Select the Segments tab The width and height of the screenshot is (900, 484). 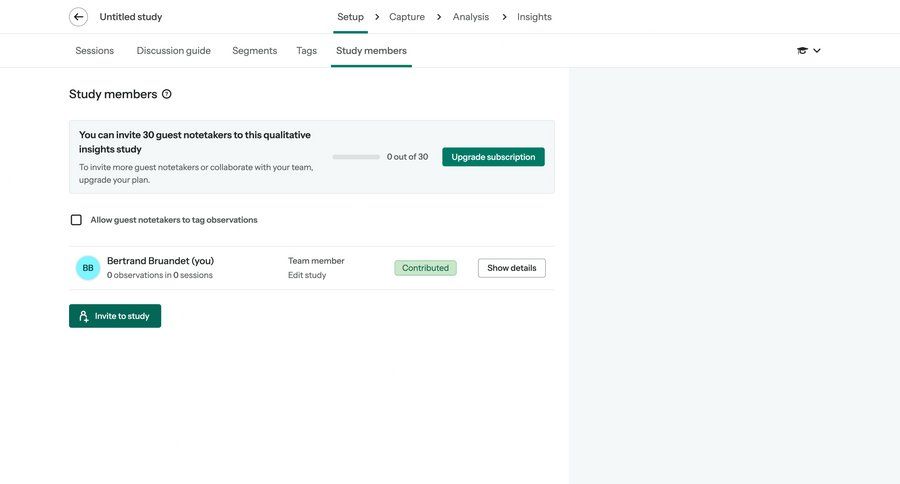tap(255, 51)
